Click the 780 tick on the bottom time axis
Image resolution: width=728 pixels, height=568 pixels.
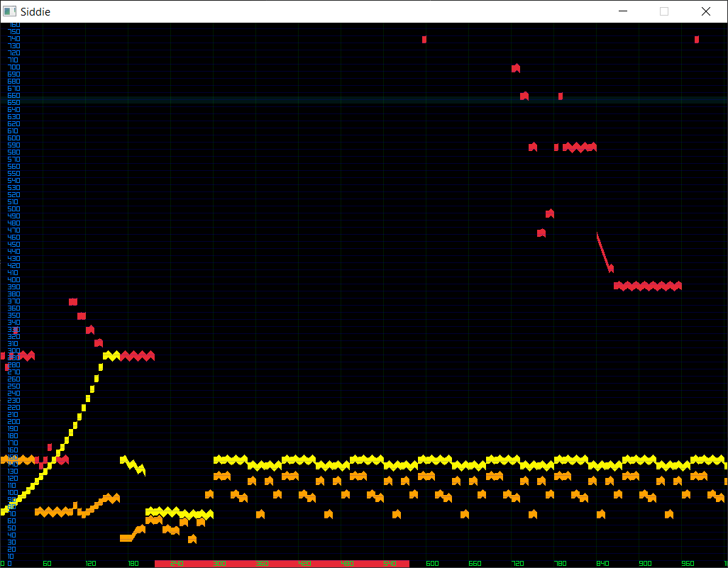click(560, 564)
